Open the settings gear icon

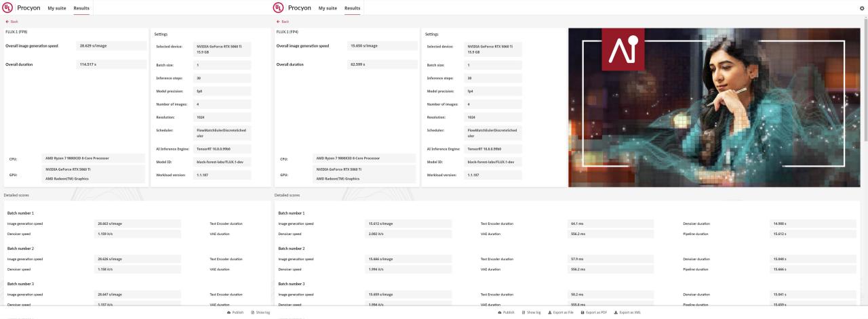point(862,8)
